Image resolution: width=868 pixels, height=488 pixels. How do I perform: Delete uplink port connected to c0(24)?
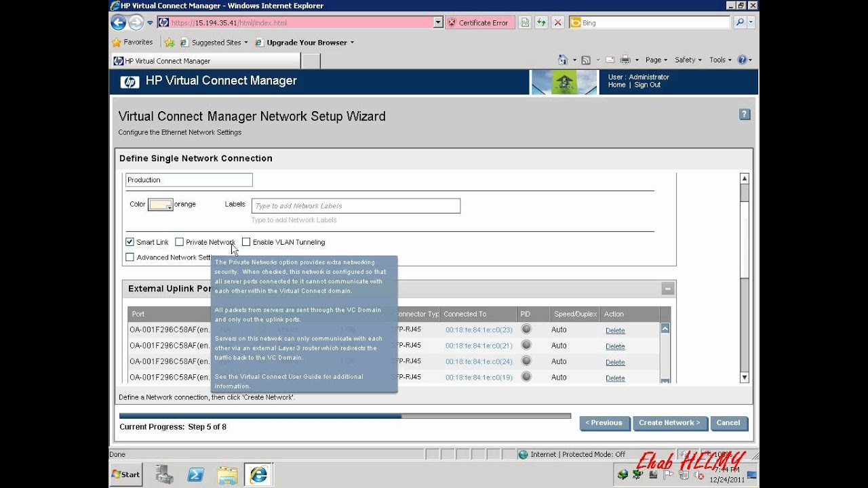pyautogui.click(x=615, y=362)
